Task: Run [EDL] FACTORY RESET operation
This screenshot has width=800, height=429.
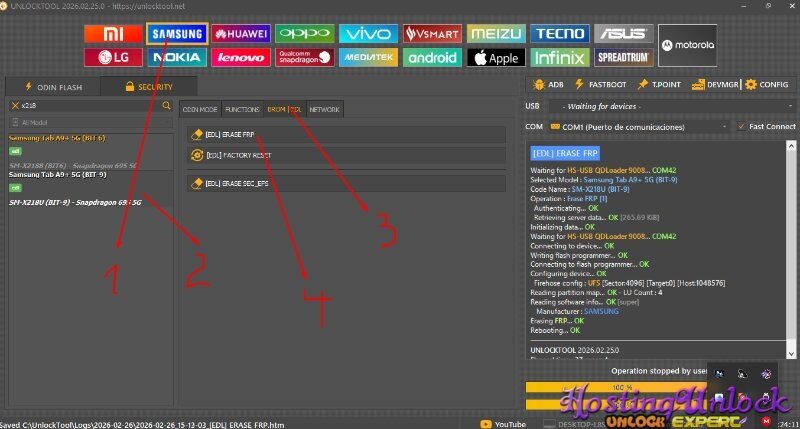Action: click(x=346, y=155)
